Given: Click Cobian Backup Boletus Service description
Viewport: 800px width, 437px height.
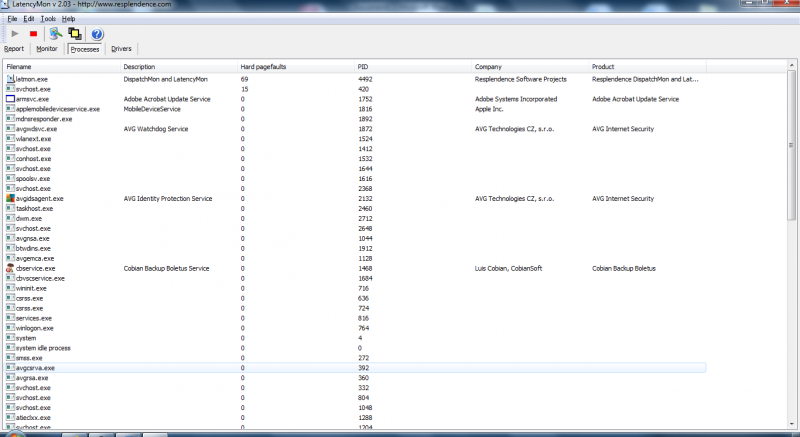Looking at the screenshot, I should 166,268.
